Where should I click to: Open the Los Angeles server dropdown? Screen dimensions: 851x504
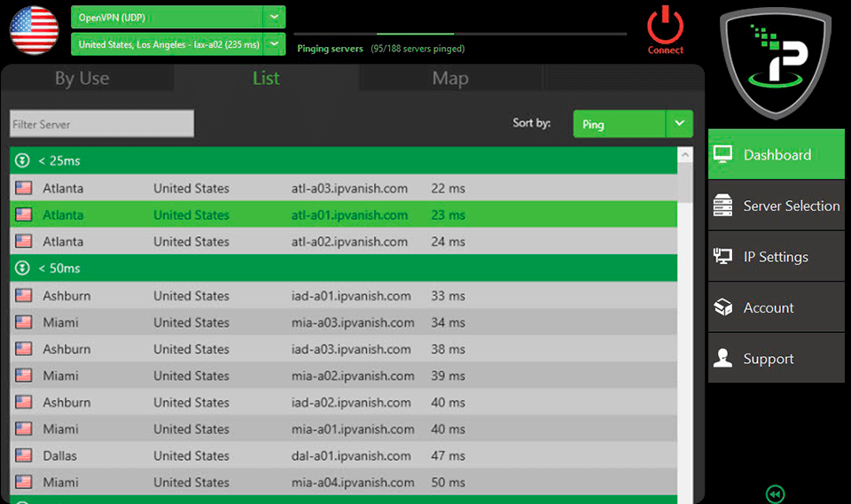tap(274, 43)
